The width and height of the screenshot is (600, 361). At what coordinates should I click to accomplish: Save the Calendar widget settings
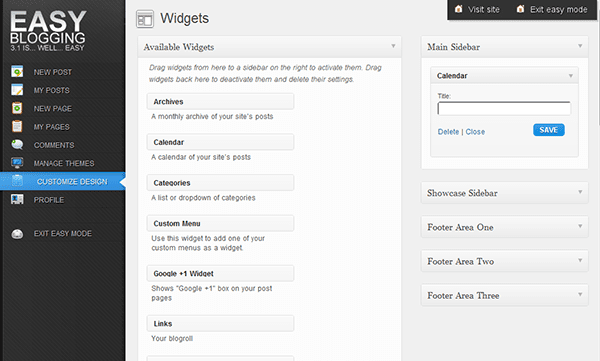pyautogui.click(x=549, y=130)
